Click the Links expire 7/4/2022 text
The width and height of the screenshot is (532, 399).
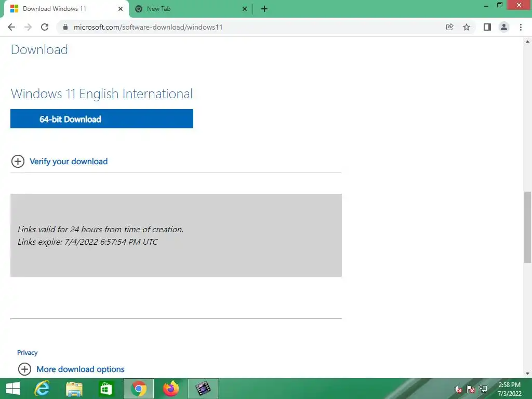(x=87, y=242)
